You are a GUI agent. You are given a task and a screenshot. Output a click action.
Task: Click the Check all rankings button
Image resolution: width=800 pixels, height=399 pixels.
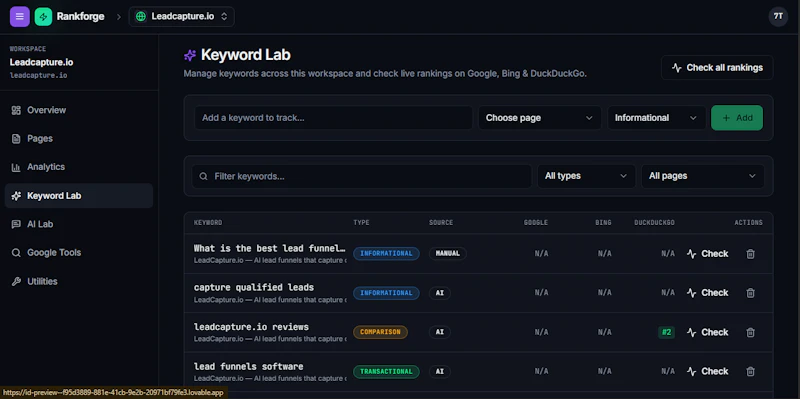click(717, 67)
